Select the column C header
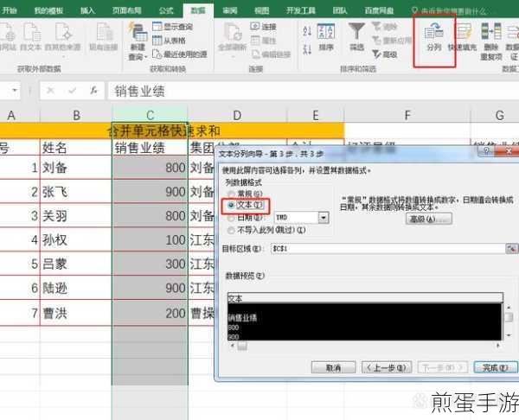 150,115
